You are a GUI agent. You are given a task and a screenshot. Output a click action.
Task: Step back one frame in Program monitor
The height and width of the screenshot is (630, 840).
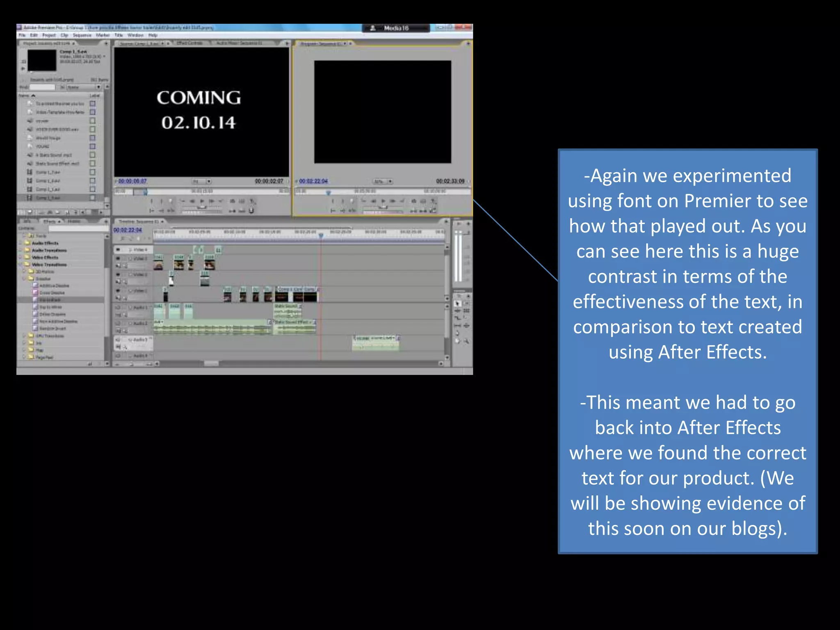(x=373, y=201)
